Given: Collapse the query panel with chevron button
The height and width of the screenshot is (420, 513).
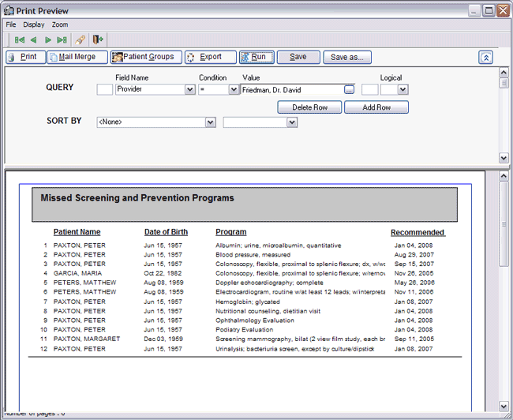Looking at the screenshot, I should [486, 58].
